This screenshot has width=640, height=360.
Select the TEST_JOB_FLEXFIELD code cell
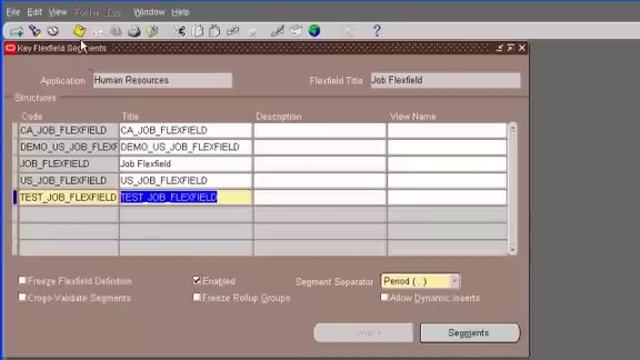click(69, 198)
